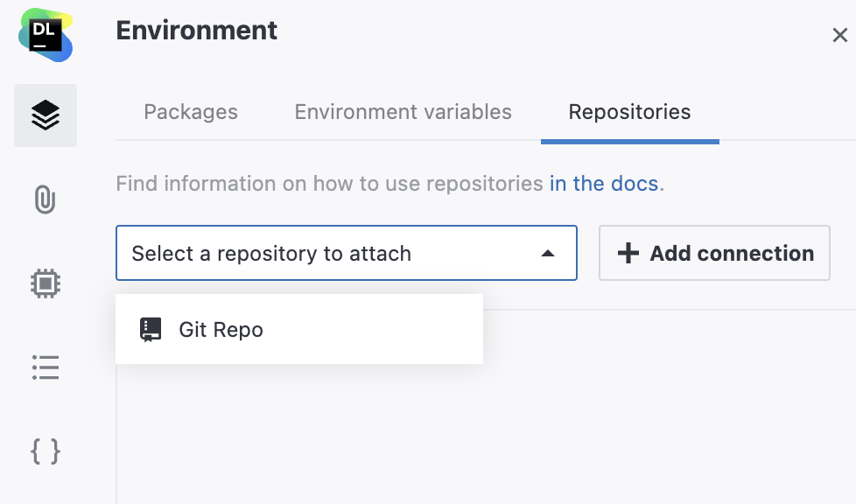Click the Add connection button
856x504 pixels.
pos(714,253)
